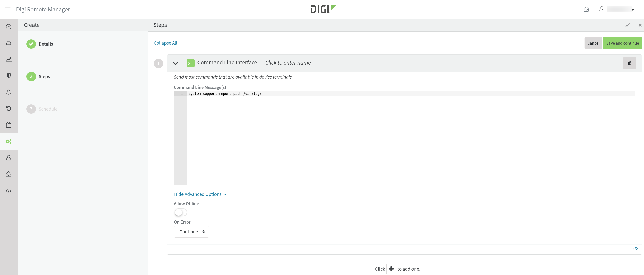Hide Advanced Options section

click(x=200, y=194)
